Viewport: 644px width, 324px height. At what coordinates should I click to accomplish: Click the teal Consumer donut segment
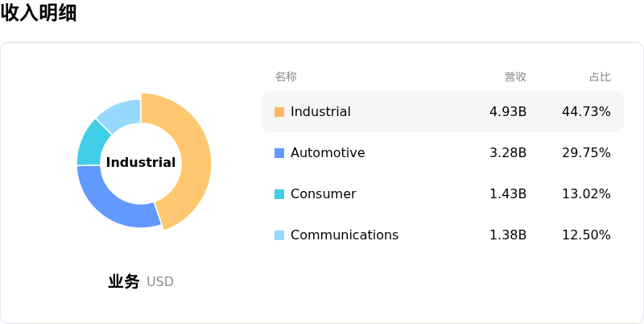point(93,143)
